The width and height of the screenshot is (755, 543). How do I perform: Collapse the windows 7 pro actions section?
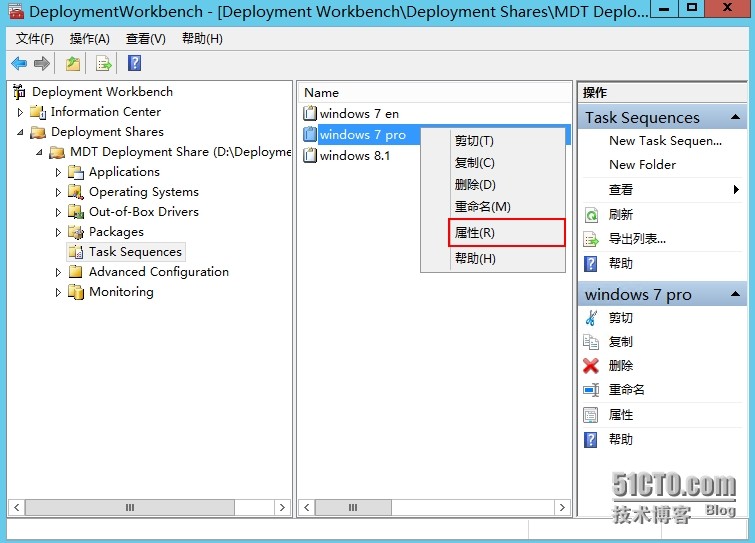tap(735, 294)
